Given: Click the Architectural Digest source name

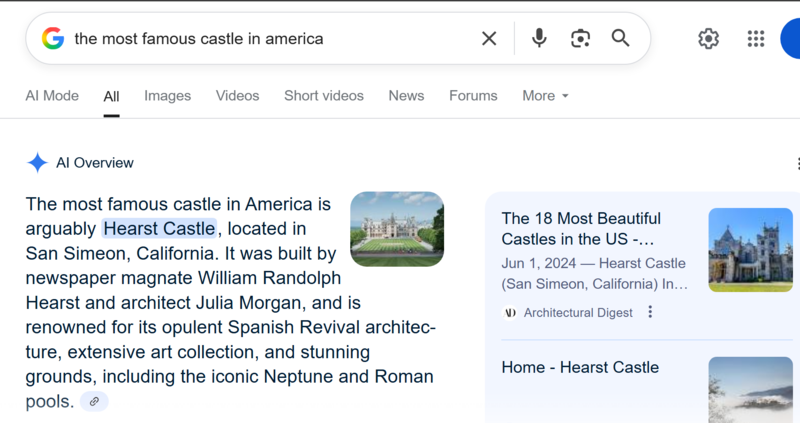Looking at the screenshot, I should [578, 313].
